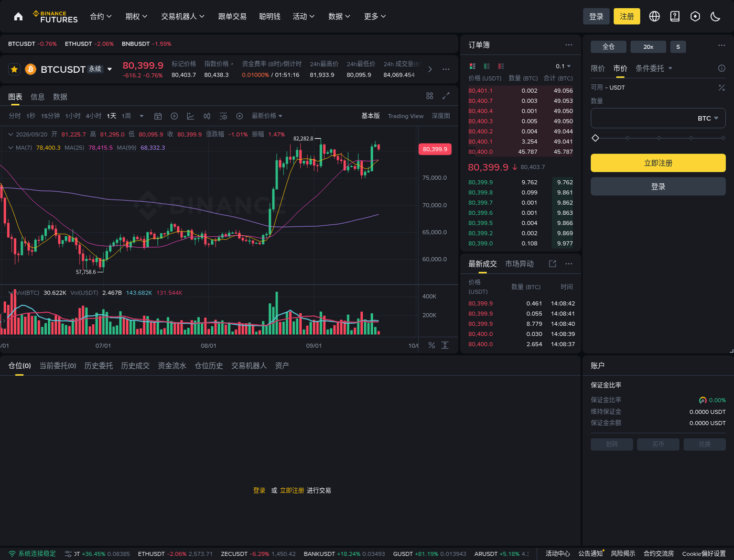
Task: Open the 市场异动 tab
Action: [x=520, y=263]
